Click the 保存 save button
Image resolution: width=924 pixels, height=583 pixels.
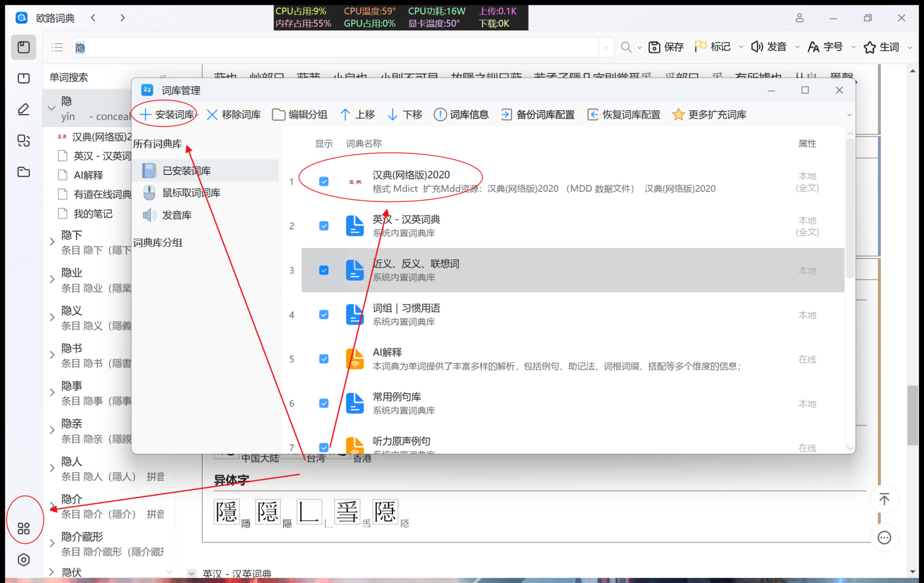click(x=666, y=47)
